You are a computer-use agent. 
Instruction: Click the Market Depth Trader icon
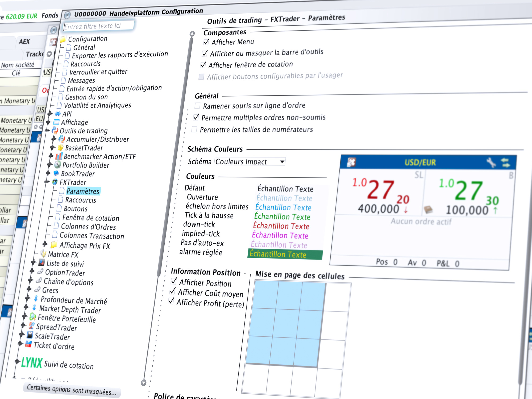coord(34,307)
